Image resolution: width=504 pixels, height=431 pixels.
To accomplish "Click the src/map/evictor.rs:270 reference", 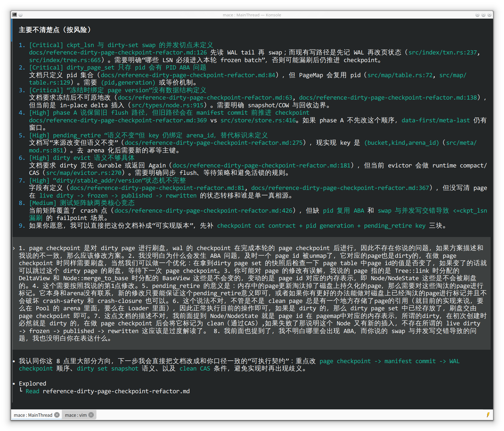I will tap(84, 173).
